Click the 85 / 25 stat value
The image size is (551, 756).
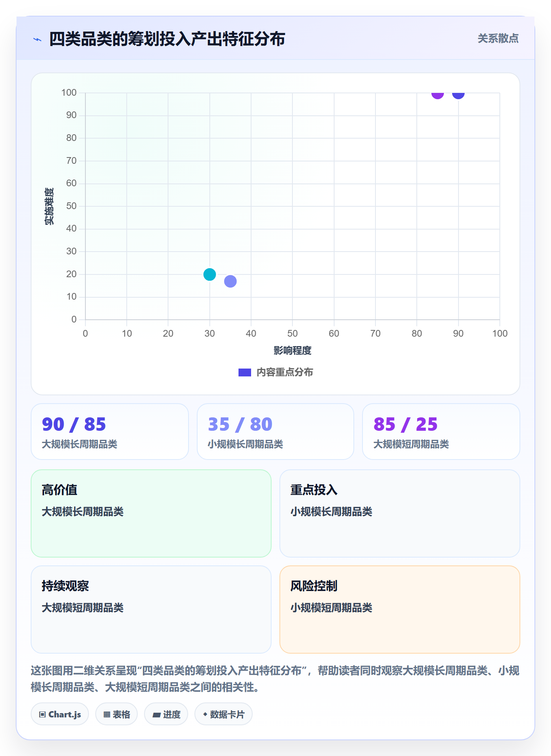tap(405, 424)
